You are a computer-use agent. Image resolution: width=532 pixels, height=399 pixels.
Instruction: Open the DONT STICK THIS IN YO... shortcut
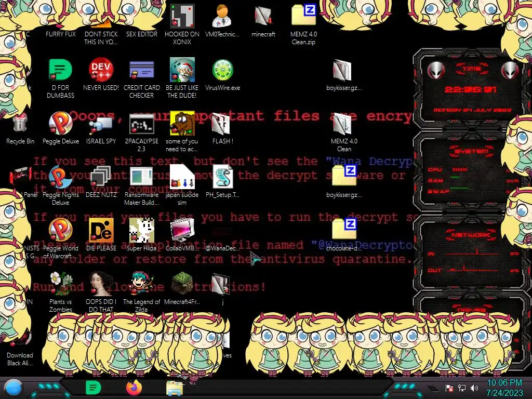click(101, 34)
